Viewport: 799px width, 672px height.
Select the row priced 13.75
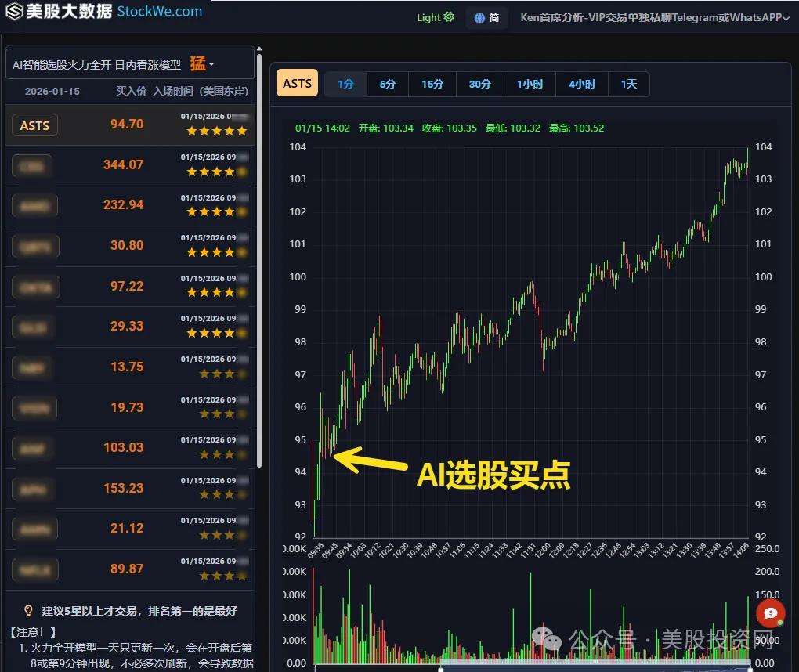tap(129, 367)
